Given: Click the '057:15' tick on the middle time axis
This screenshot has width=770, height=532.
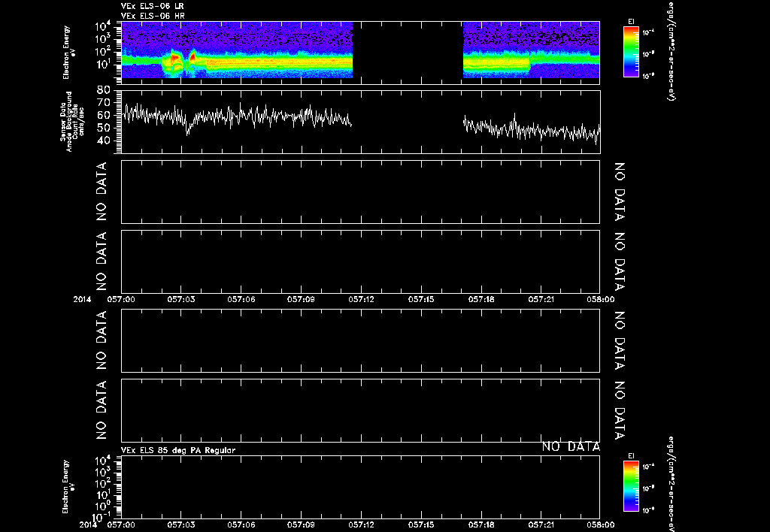Looking at the screenshot, I should [421, 299].
